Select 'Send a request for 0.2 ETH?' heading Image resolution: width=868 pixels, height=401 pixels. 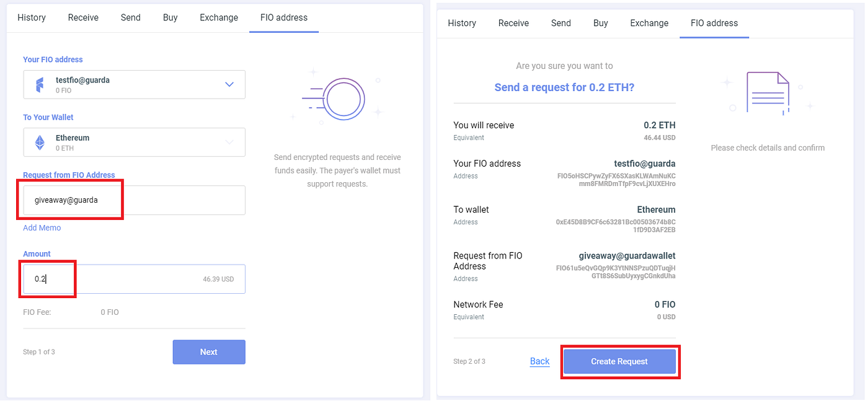tap(564, 87)
